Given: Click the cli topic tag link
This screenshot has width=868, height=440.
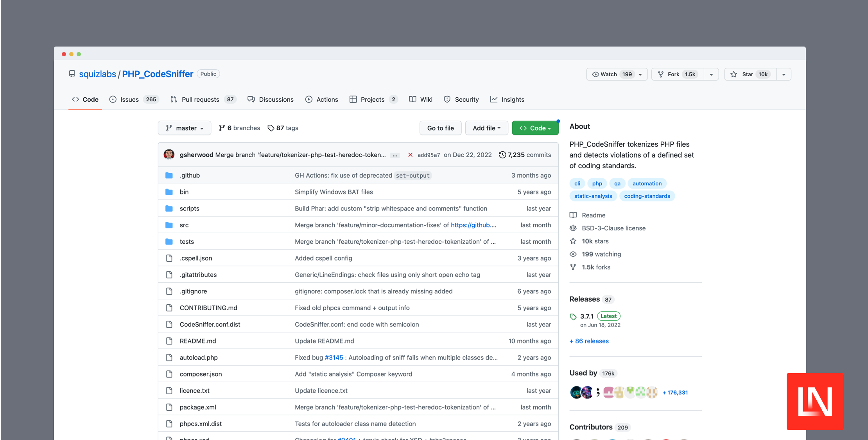Looking at the screenshot, I should click(577, 183).
